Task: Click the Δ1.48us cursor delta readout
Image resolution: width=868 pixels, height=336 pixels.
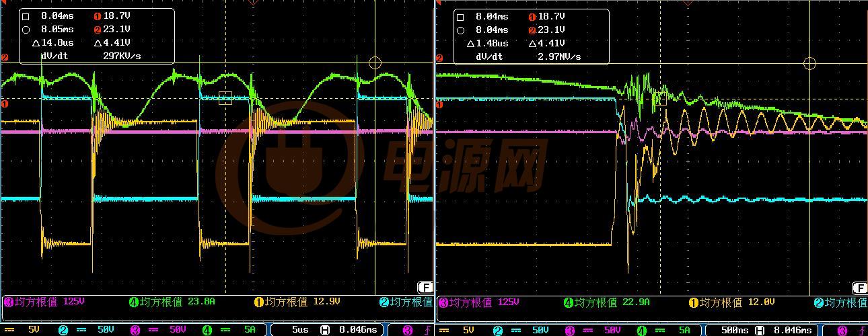Action: tap(488, 43)
